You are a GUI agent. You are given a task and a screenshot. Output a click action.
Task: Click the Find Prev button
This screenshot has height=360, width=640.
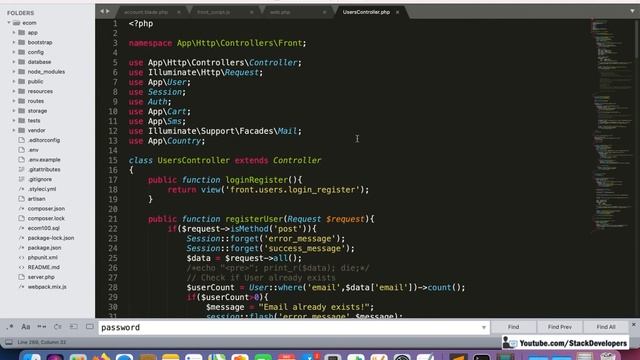(x=560, y=327)
